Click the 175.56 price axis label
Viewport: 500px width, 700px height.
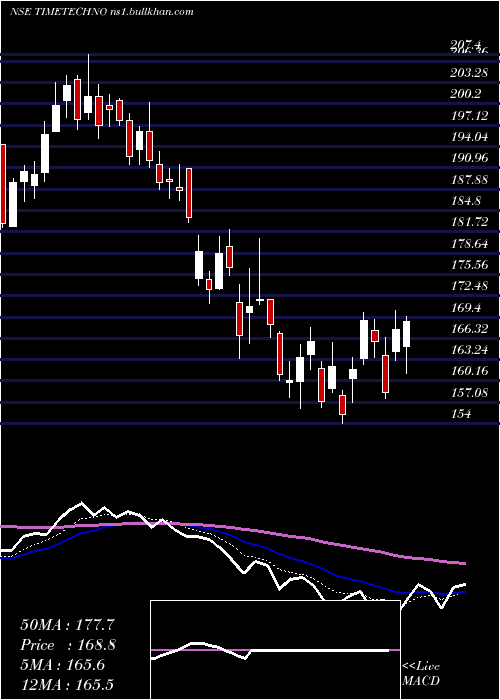coord(469,265)
